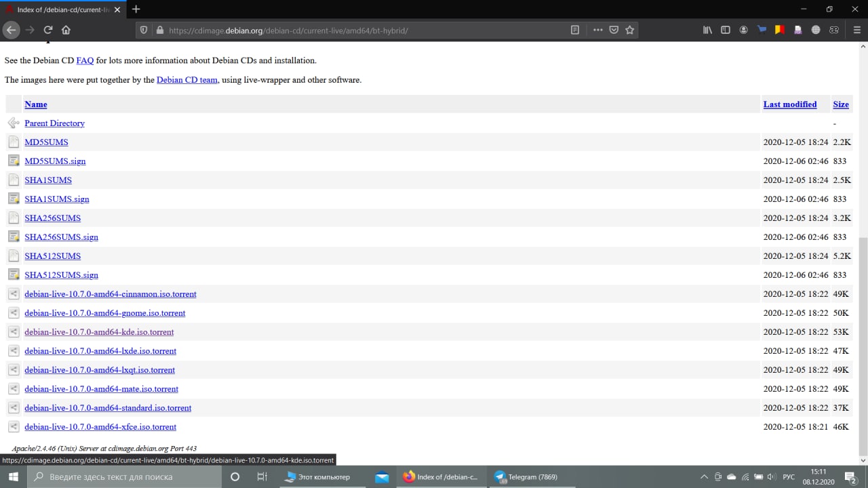Go back to the previous page

[x=11, y=30]
